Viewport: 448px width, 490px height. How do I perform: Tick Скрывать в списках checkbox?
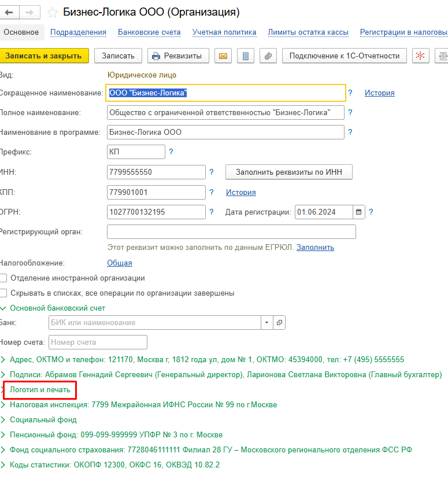coord(3,293)
